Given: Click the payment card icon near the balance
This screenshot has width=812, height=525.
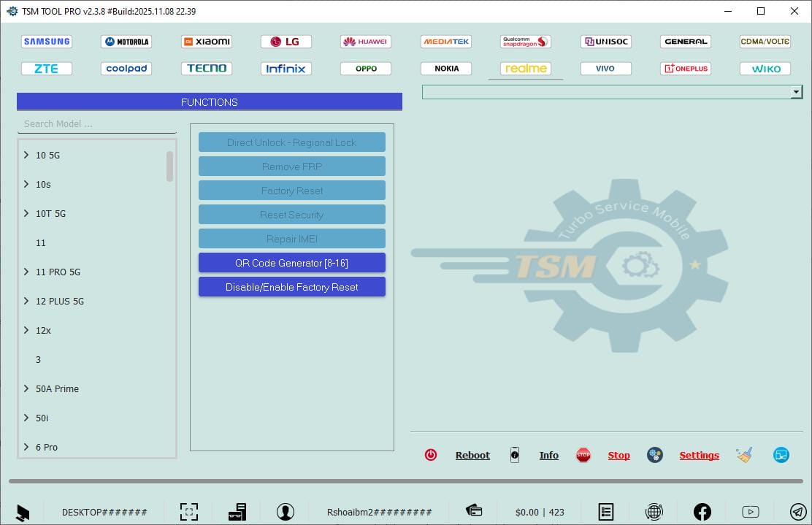Looking at the screenshot, I should pos(473,511).
